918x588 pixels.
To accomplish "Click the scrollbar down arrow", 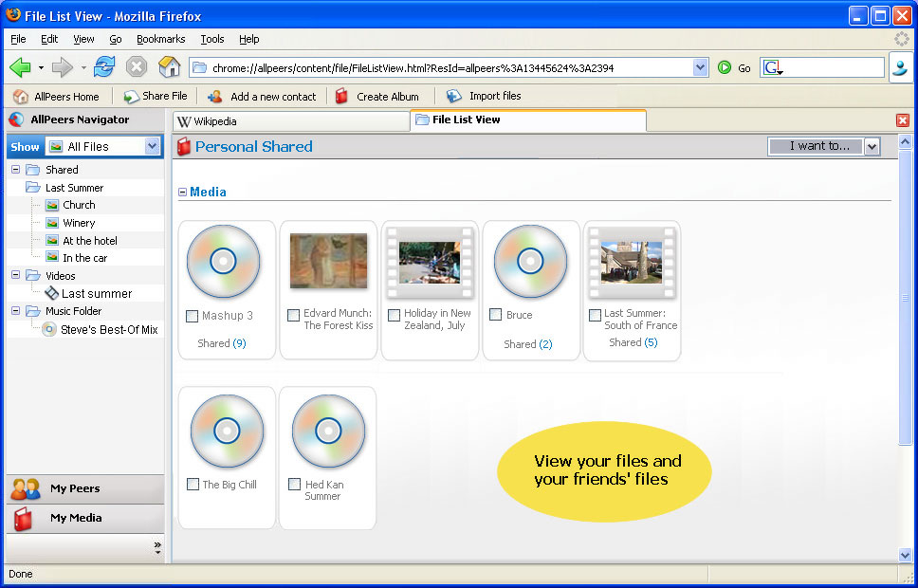I will click(905, 555).
